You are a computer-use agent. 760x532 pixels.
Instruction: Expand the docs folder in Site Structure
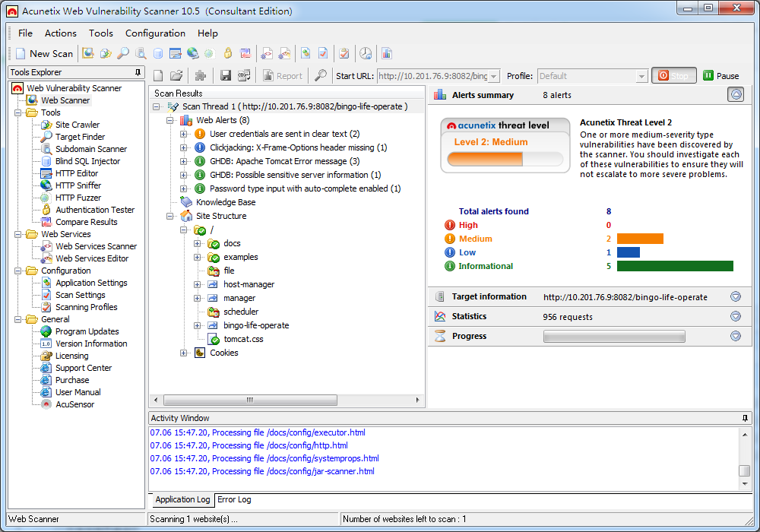click(198, 243)
